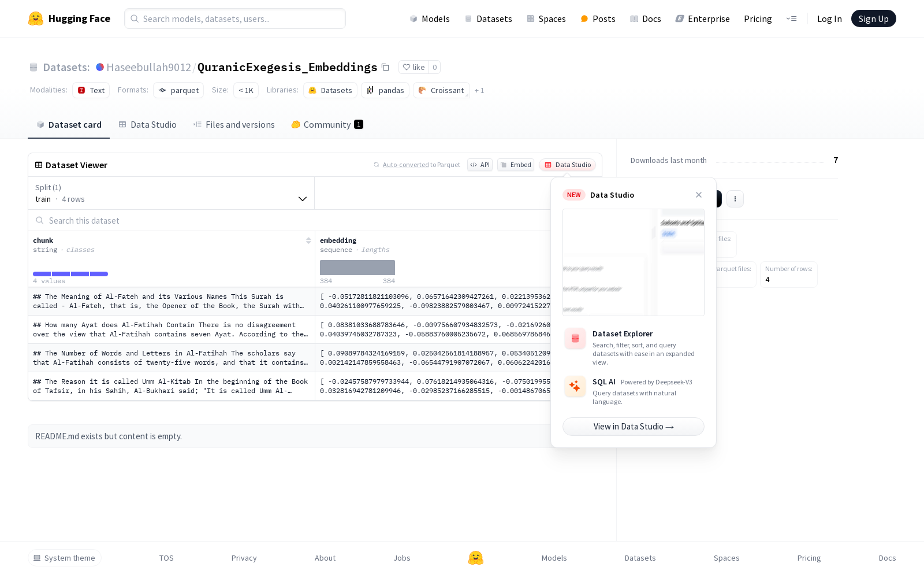The height and width of the screenshot is (578, 924).
Task: Open the Docs footer link
Action: click(887, 558)
